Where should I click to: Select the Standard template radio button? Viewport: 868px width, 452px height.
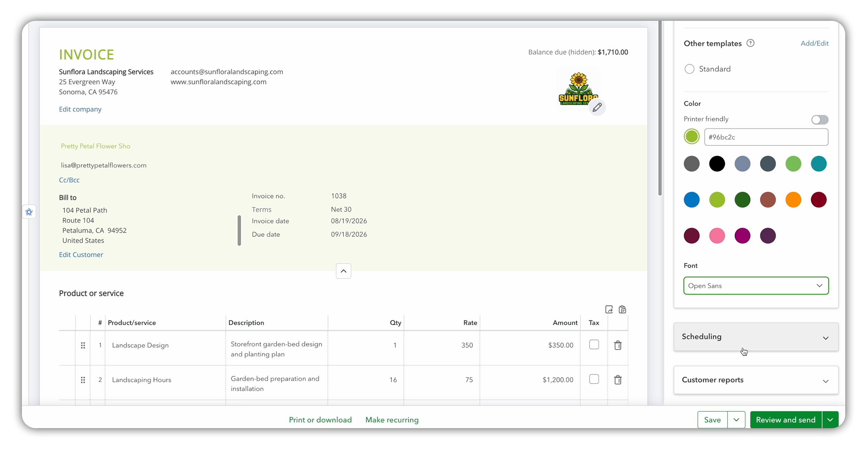[x=689, y=69]
